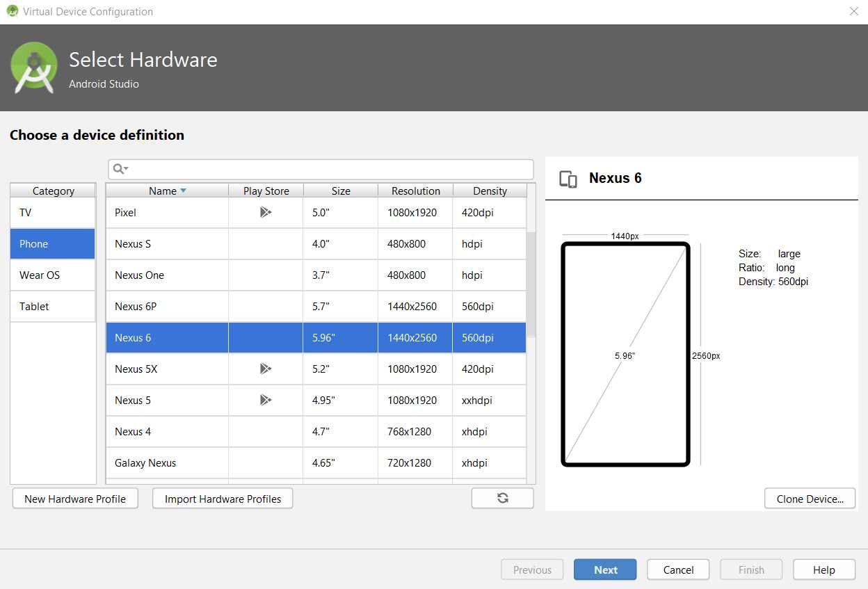Click the phone icon next to Nexus 6 title

[568, 179]
